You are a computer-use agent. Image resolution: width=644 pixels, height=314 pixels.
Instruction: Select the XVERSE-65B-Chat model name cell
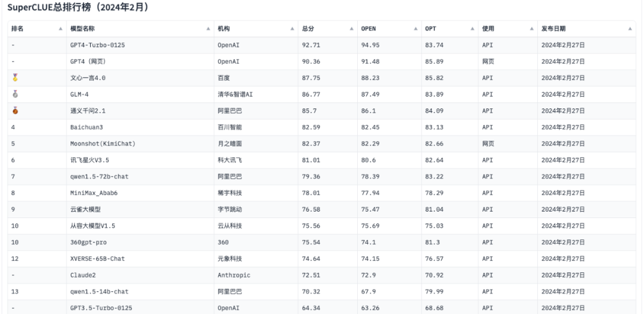point(141,259)
